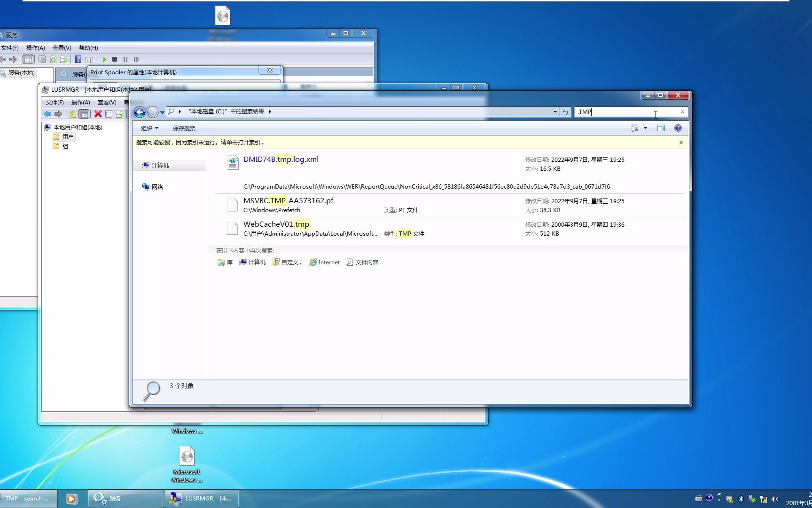Open the view options dropdown arrow
The image size is (812, 508).
(x=645, y=128)
